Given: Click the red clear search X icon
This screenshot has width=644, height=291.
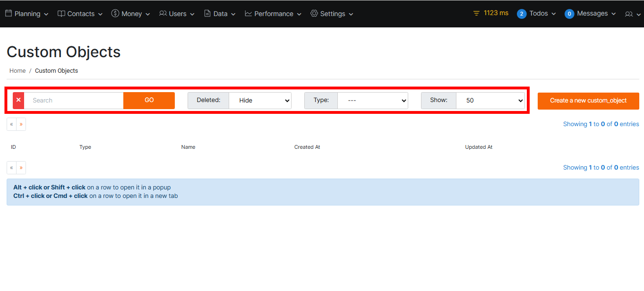Looking at the screenshot, I should [18, 101].
